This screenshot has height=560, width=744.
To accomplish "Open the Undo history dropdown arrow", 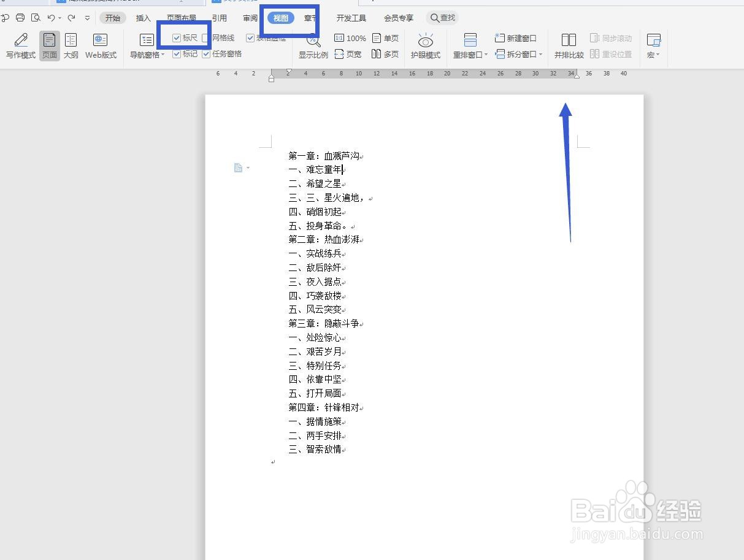I will [x=60, y=18].
